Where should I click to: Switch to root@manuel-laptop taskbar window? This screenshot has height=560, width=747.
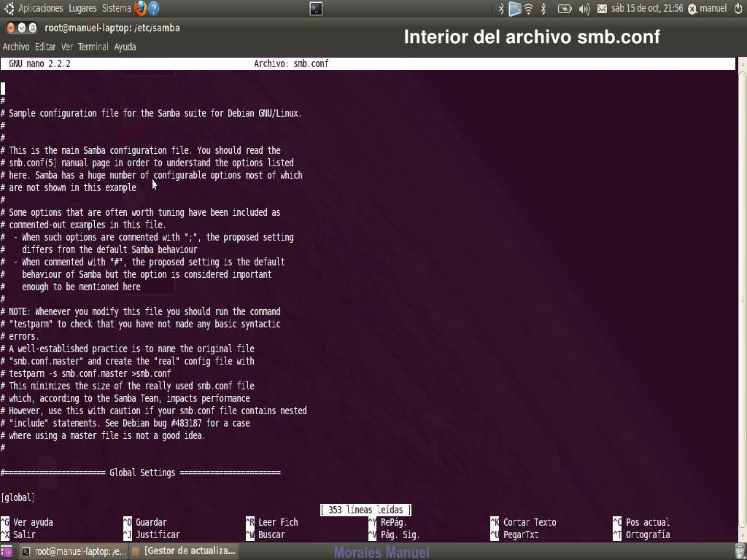click(74, 551)
